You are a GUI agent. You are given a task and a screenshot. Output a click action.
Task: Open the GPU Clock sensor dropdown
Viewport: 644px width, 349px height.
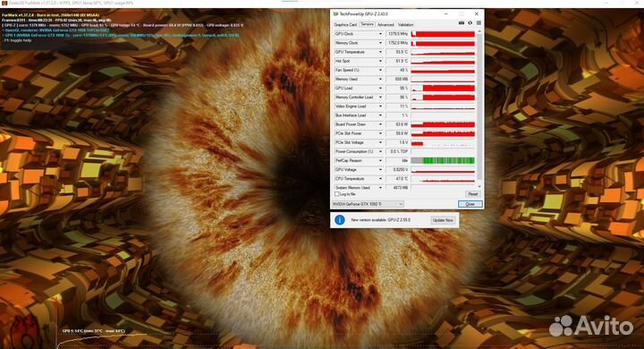pyautogui.click(x=380, y=34)
